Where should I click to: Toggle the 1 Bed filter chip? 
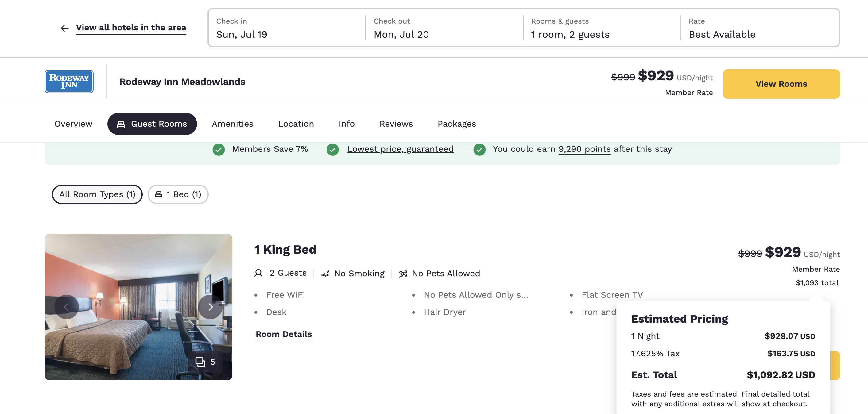[178, 194]
